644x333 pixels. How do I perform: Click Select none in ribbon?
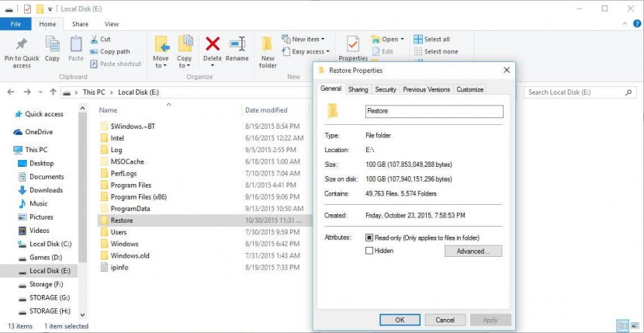(x=436, y=52)
